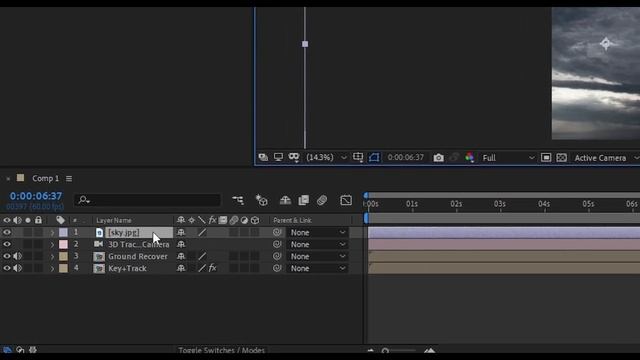Hide the Ground Recover layer
This screenshot has height=360, width=640.
pyautogui.click(x=7, y=256)
